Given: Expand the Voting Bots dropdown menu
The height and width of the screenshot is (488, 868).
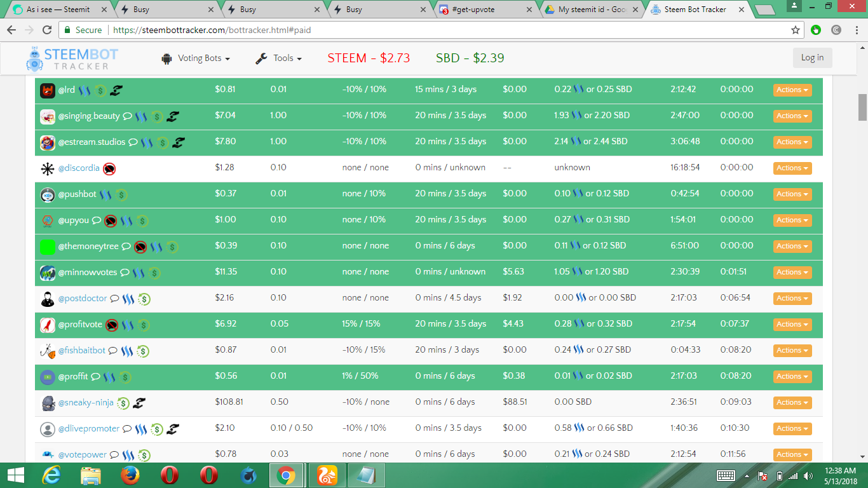Looking at the screenshot, I should 196,58.
